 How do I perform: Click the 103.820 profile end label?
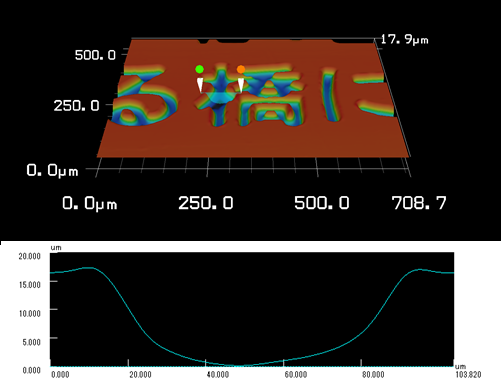(x=468, y=375)
